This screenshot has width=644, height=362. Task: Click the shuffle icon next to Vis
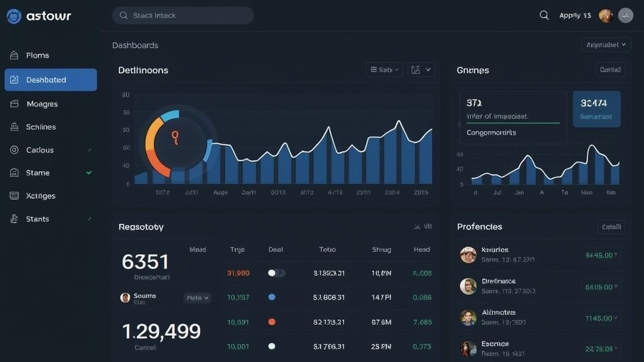point(417,226)
